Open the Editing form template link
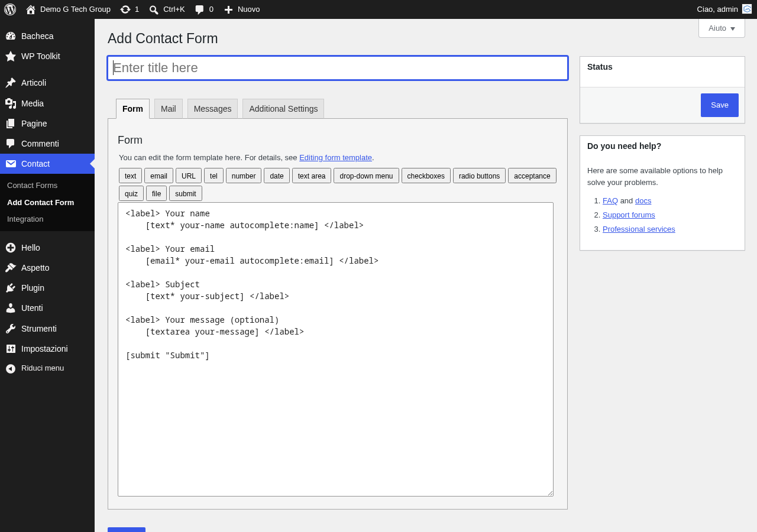 tap(335, 157)
